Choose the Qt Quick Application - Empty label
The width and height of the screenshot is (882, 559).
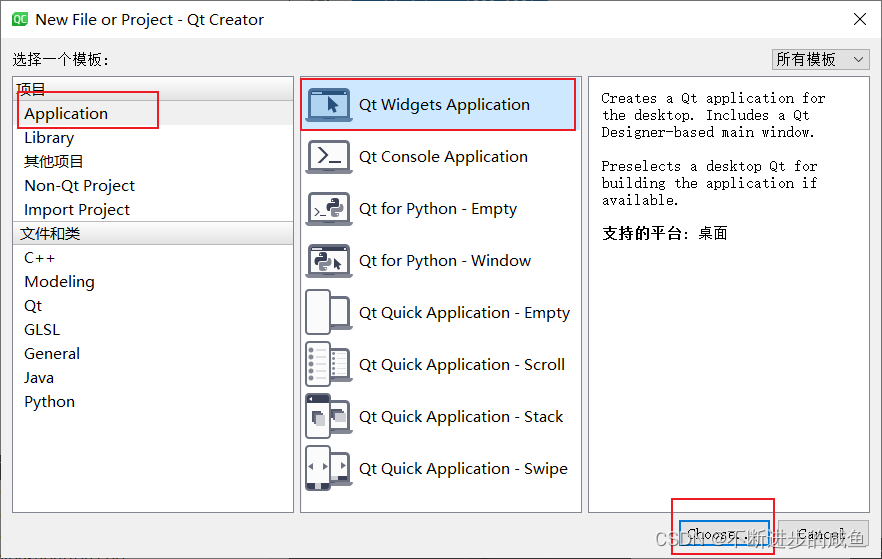click(x=465, y=313)
